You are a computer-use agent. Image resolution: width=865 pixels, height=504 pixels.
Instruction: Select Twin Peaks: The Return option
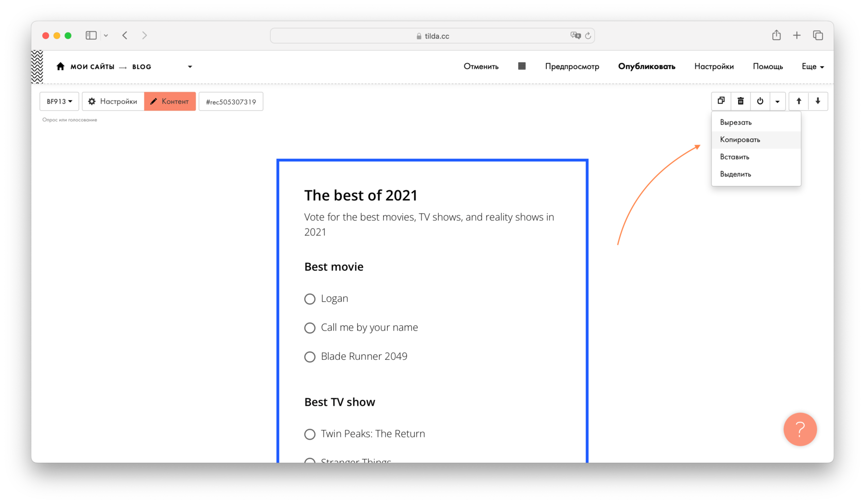pos(309,435)
